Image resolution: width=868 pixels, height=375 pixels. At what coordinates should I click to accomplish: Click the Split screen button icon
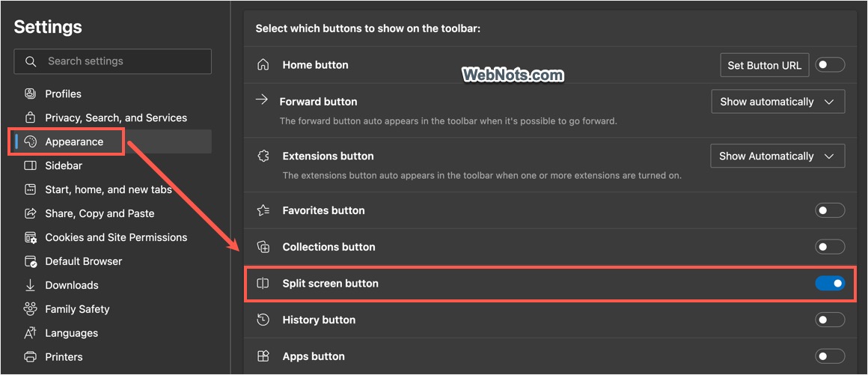pyautogui.click(x=263, y=284)
